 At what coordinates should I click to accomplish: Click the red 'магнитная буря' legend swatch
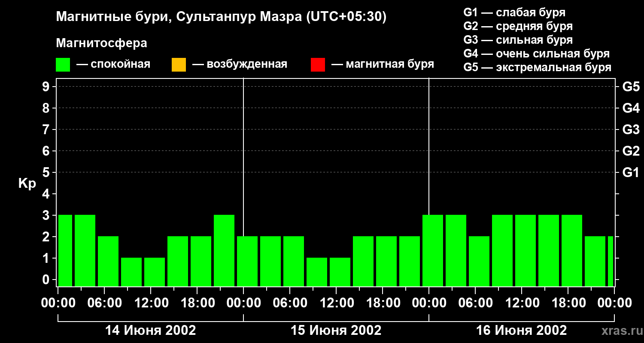click(x=318, y=65)
